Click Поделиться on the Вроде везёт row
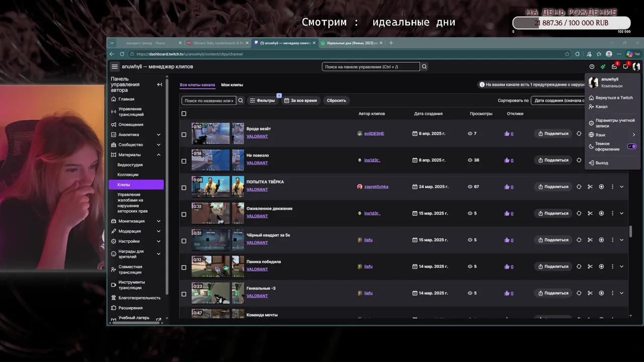644x362 pixels. pyautogui.click(x=553, y=134)
